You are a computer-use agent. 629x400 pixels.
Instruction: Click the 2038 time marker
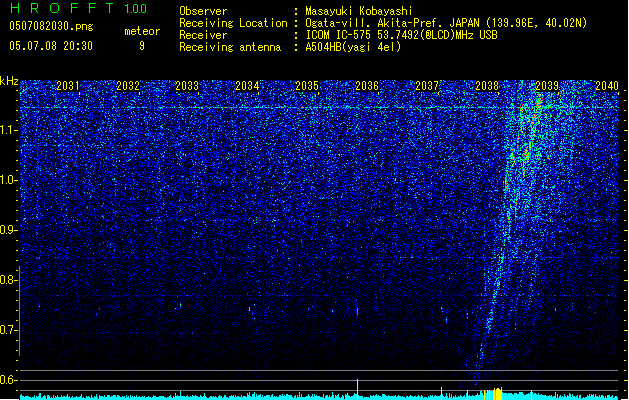[x=487, y=86]
